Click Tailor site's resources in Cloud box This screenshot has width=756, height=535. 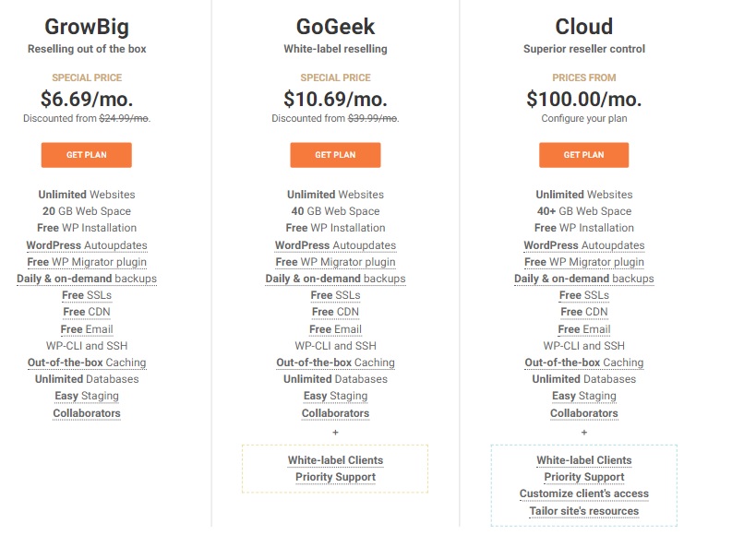click(584, 511)
